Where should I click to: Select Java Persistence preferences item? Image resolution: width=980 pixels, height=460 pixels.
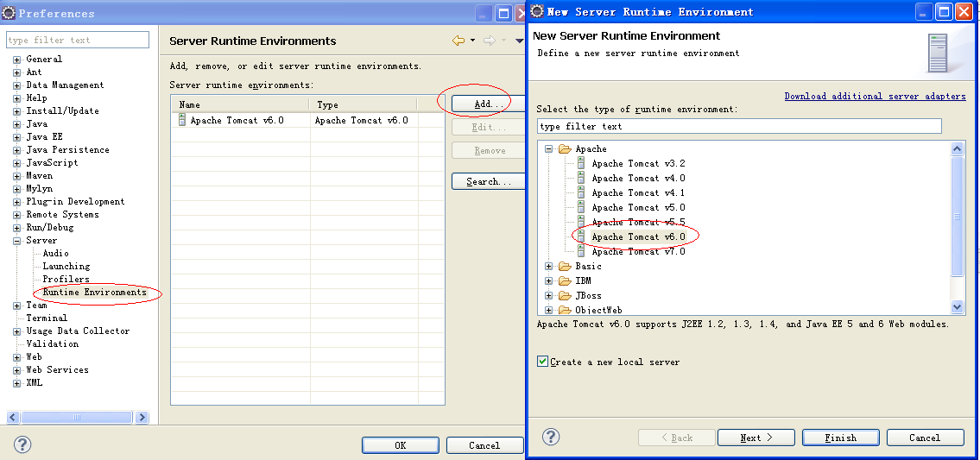click(67, 150)
